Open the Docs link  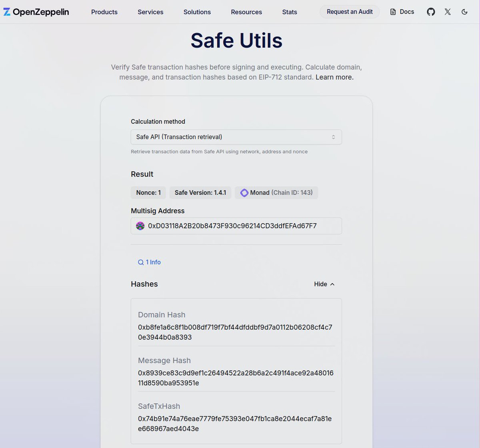tap(402, 12)
